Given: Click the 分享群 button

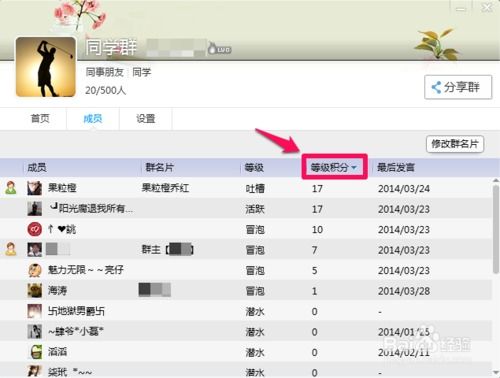Looking at the screenshot, I should click(458, 87).
